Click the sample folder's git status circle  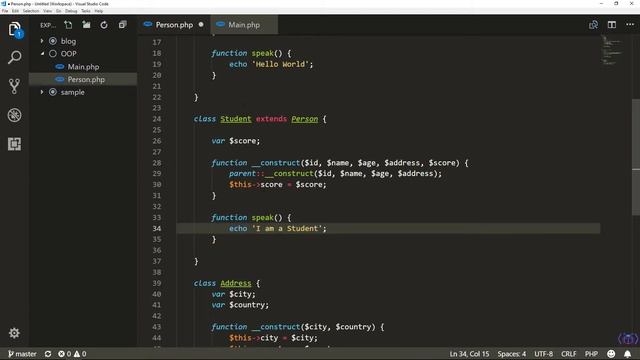(x=53, y=92)
